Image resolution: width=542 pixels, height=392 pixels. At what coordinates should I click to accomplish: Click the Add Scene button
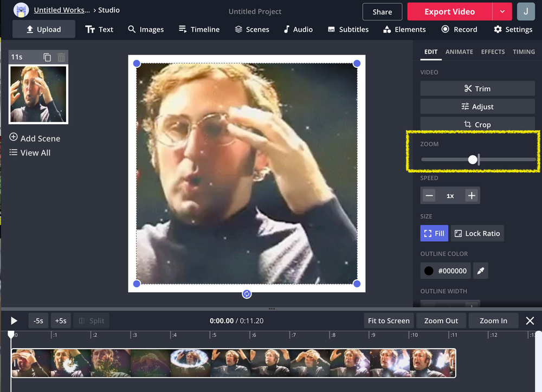tap(35, 138)
